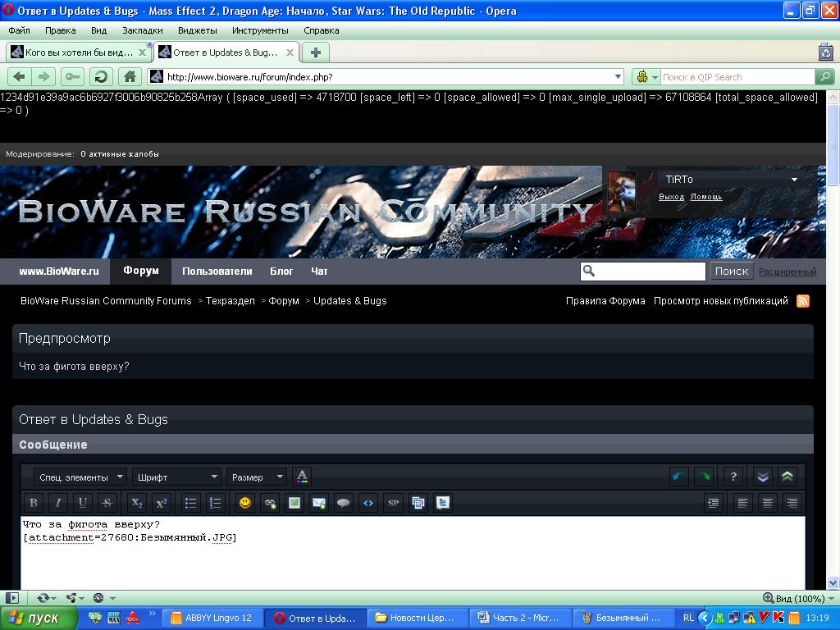Indent the text with the indent icon
This screenshot has width=840, height=630.
coord(713,503)
